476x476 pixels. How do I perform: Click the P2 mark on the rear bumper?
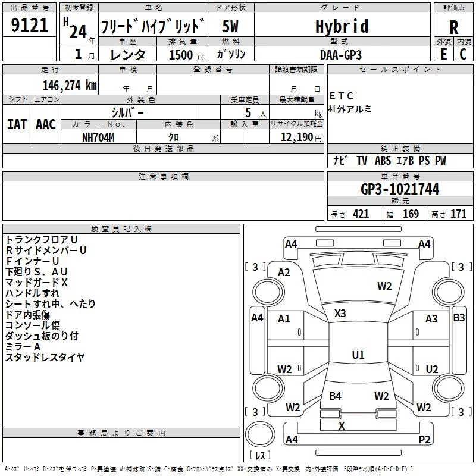point(424,440)
